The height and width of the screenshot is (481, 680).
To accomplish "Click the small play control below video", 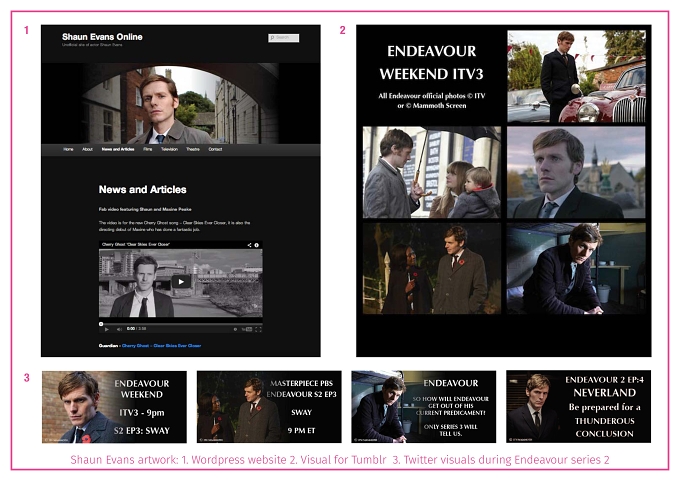I will click(x=107, y=329).
